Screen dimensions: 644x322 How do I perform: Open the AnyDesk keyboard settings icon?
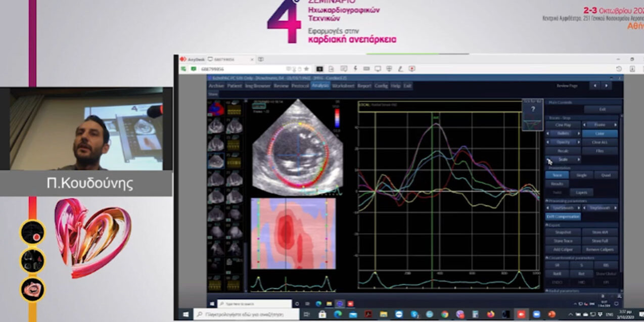tap(366, 69)
